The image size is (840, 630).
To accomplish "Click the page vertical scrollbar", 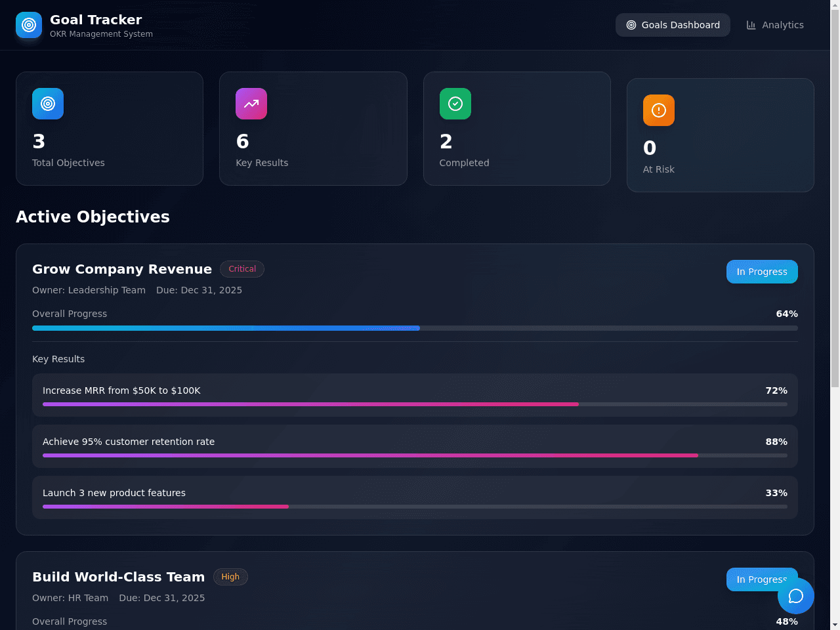I will pos(835,315).
